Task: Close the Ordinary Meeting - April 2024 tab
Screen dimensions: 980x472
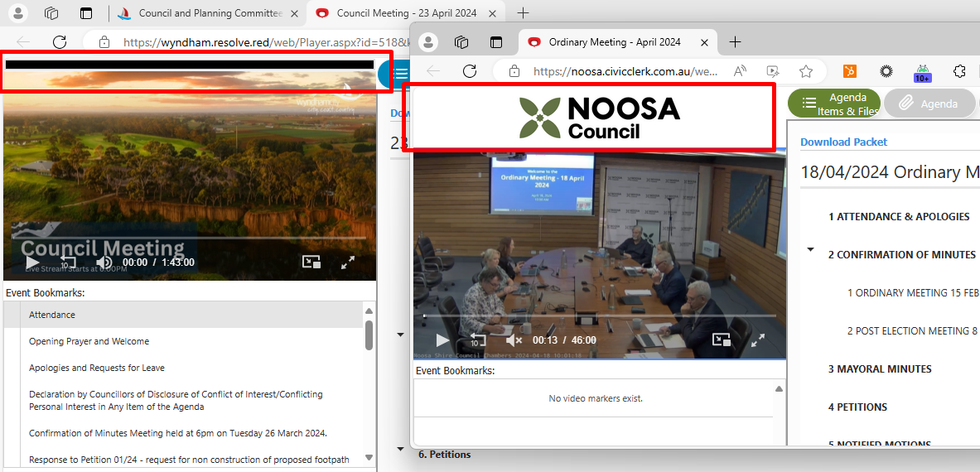Action: tap(704, 42)
